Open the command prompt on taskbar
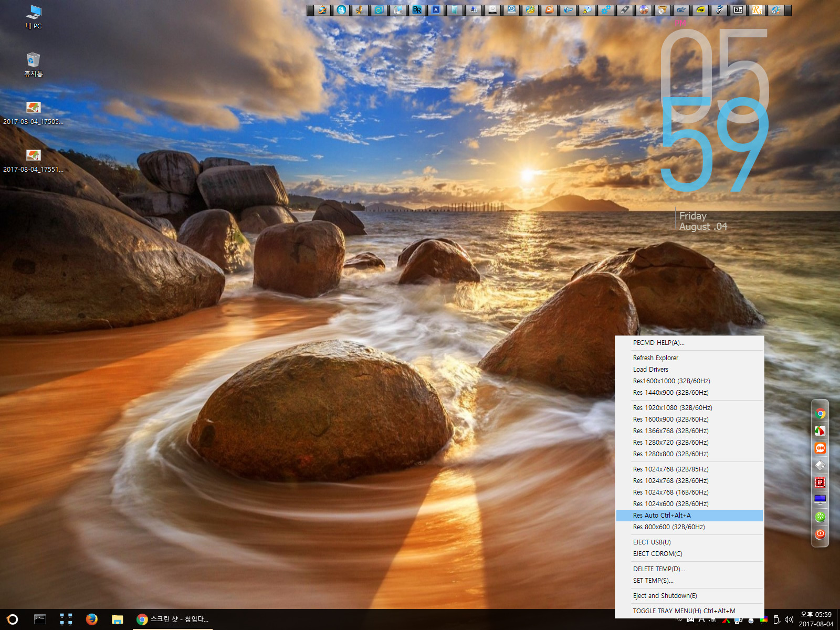This screenshot has width=840, height=630. click(40, 619)
